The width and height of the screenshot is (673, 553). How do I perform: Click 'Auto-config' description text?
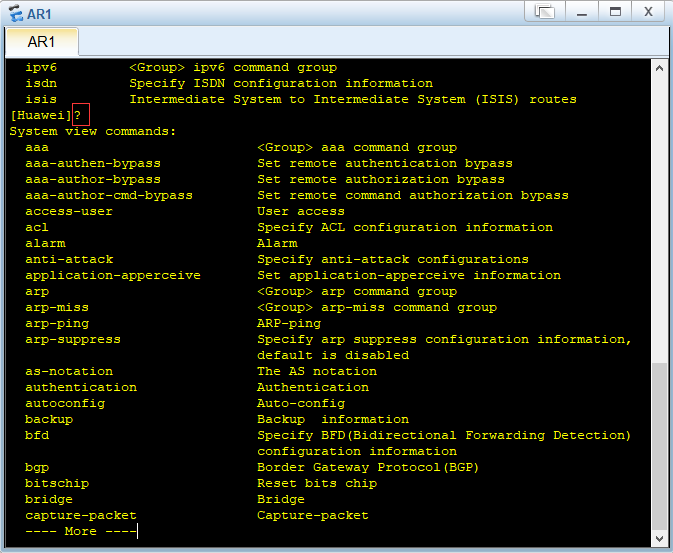pos(301,404)
